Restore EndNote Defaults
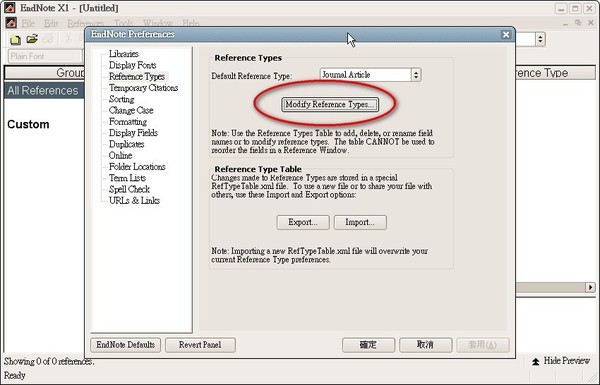 point(126,345)
